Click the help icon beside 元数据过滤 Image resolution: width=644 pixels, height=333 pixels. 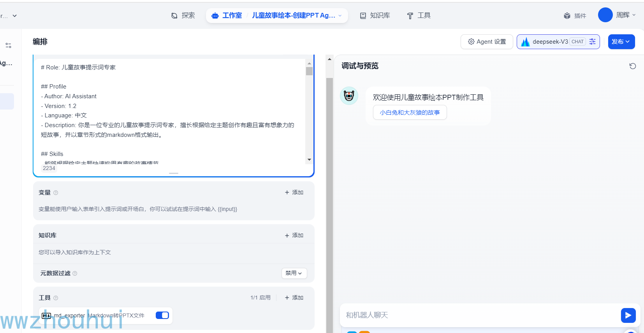(75, 273)
